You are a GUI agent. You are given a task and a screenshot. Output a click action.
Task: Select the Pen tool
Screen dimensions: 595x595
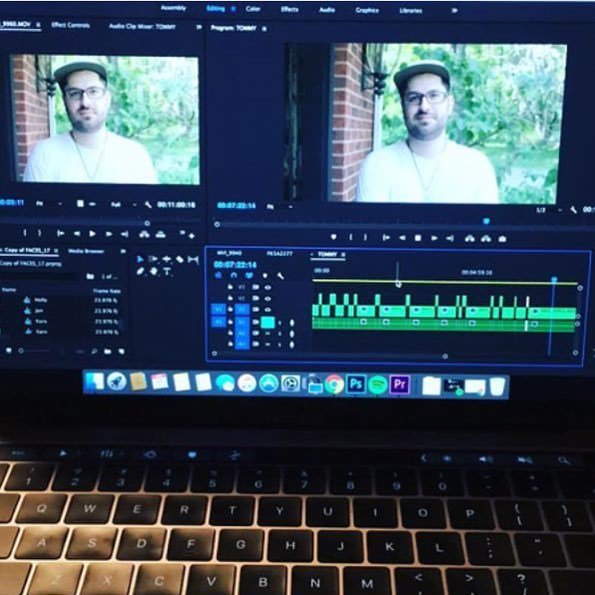click(x=140, y=271)
